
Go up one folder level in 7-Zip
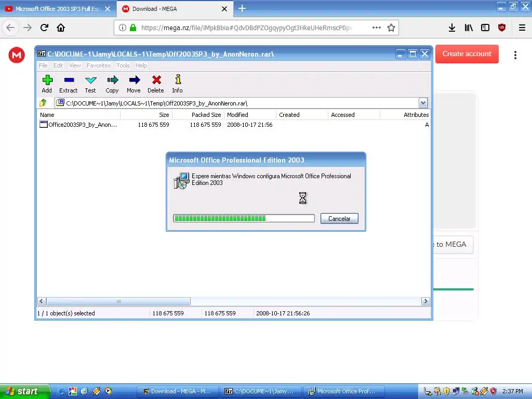coord(43,103)
